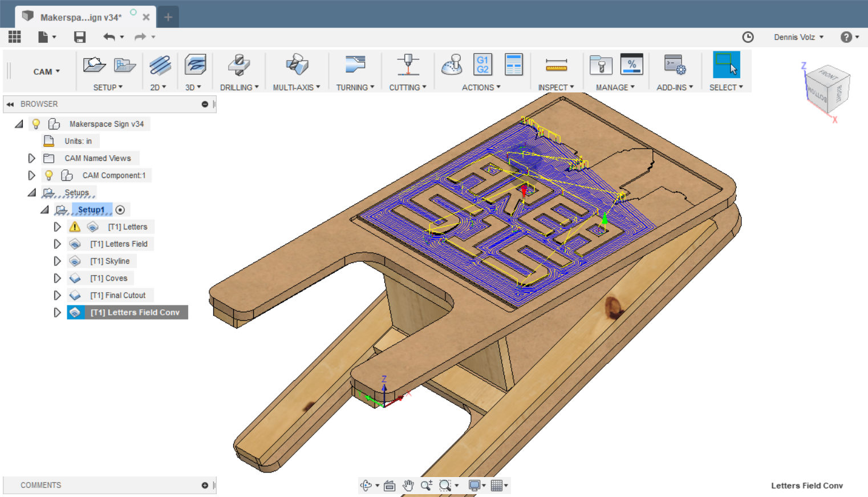Click the Inspect measurement tool
Screen dimensions: 868x497
[556, 64]
